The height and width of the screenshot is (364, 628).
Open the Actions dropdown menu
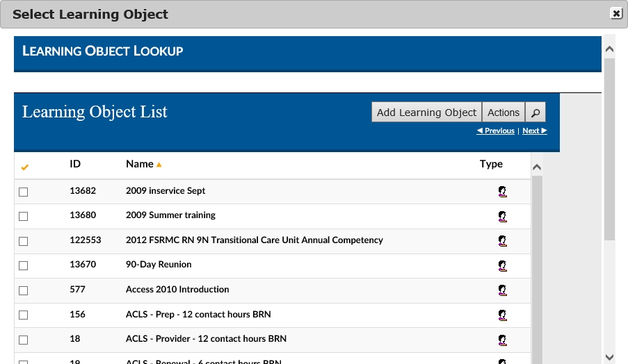click(503, 113)
